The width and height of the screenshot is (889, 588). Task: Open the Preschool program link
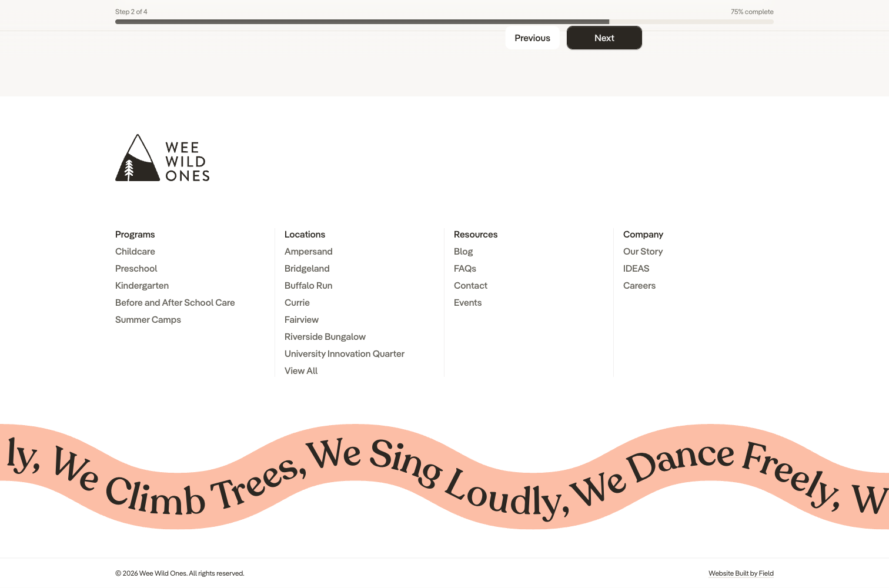136,268
